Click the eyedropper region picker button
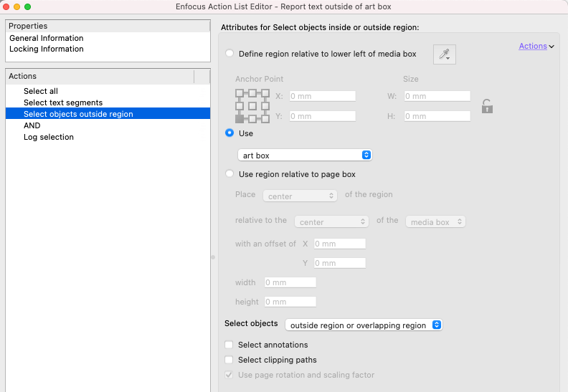This screenshot has height=392, width=568. [444, 54]
